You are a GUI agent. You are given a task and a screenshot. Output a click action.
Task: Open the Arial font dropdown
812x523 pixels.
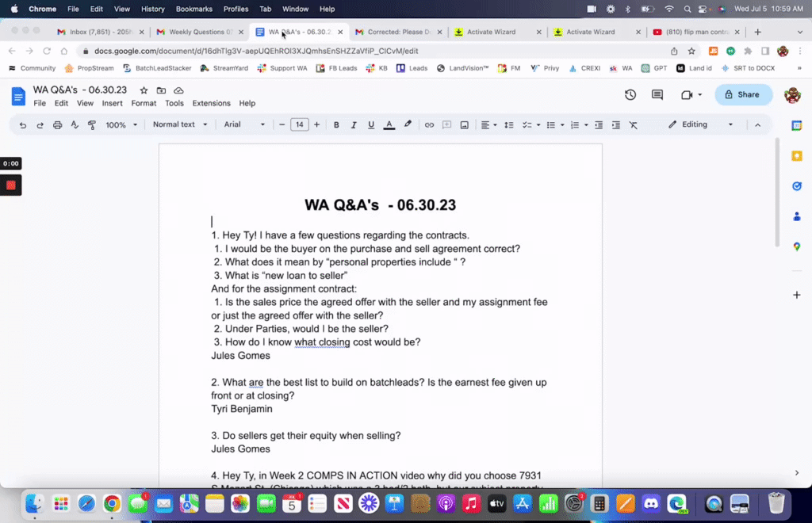tap(242, 124)
